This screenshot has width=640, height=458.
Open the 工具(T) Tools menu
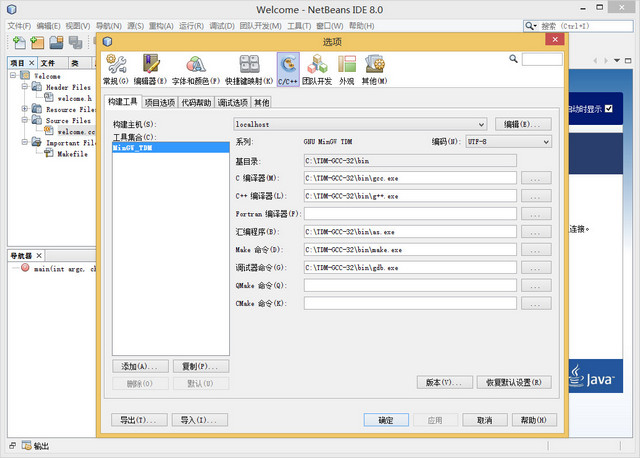[x=299, y=26]
